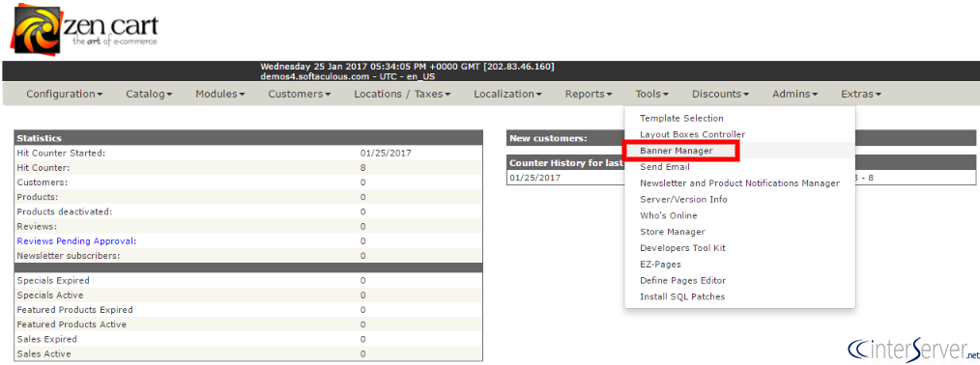Choose Install SQL Patches
Viewport: 980px width, 365px height.
point(682,297)
